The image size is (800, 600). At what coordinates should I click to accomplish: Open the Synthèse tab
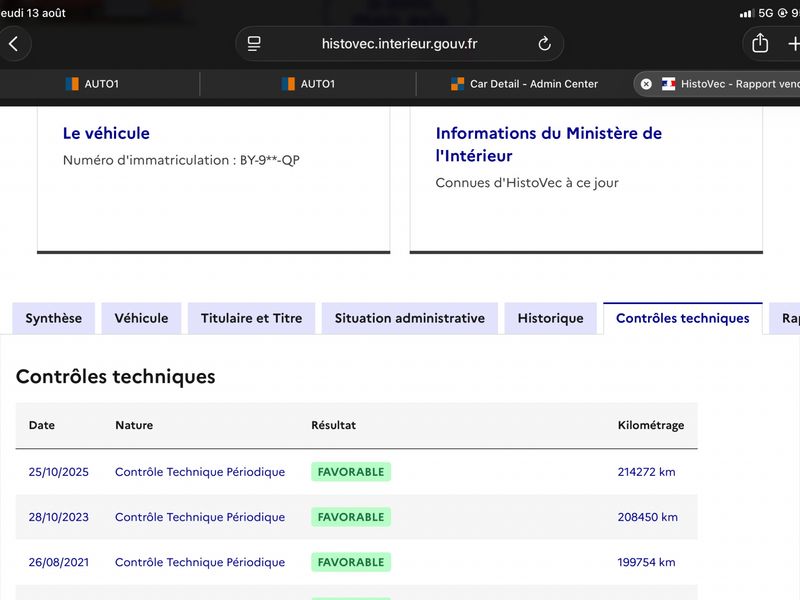pos(54,318)
